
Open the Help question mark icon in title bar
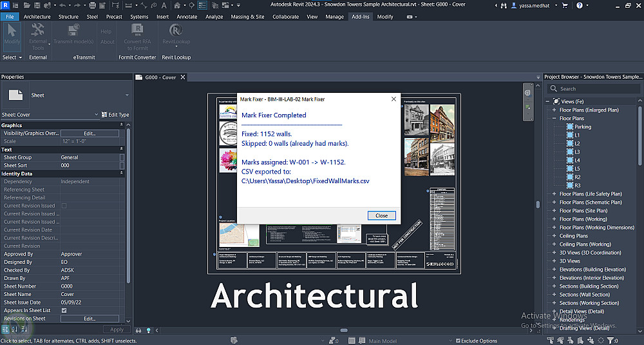[x=580, y=5]
